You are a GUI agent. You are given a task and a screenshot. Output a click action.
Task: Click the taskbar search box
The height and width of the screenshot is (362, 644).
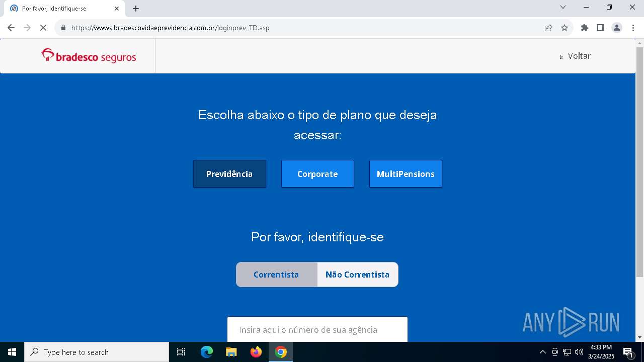(x=97, y=352)
